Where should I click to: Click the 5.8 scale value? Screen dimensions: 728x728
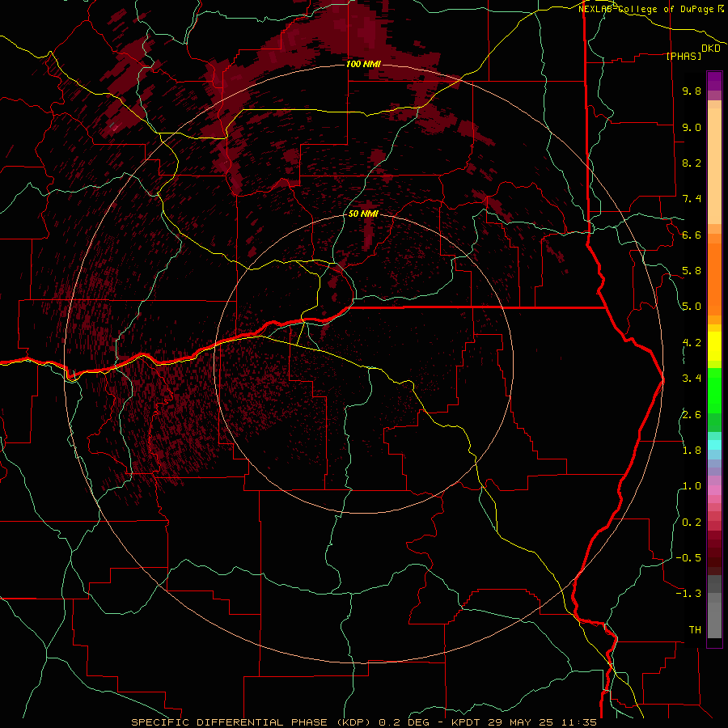point(692,271)
